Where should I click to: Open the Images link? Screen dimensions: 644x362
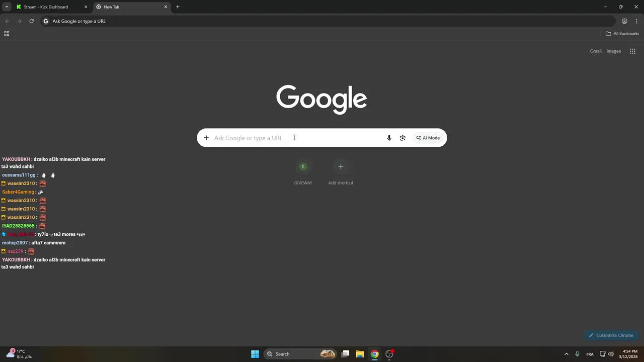coord(613,51)
